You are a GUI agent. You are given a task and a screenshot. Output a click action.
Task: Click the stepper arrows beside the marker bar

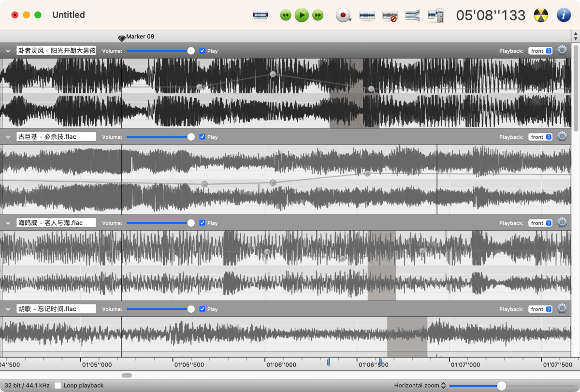[575, 36]
